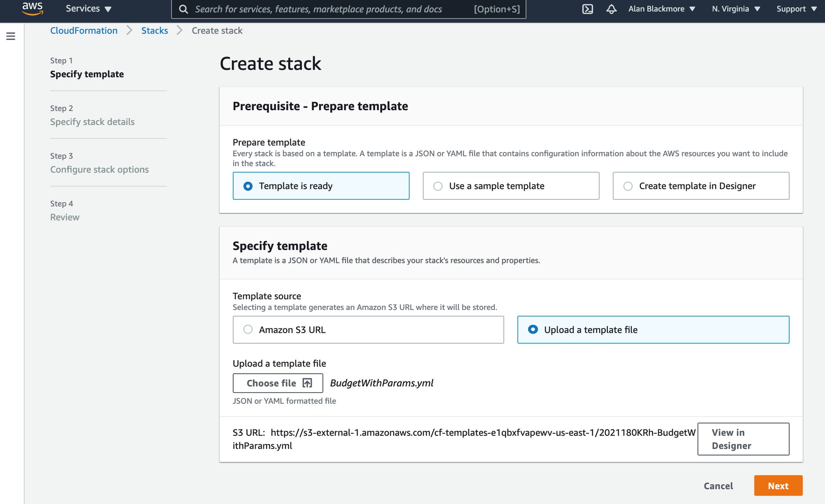The image size is (825, 504).
Task: Open the Alan Blackmore account menu
Action: 661,8
